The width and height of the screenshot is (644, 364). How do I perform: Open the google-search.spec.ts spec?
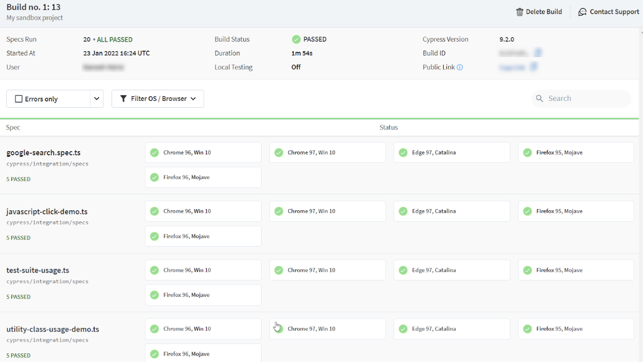43,153
